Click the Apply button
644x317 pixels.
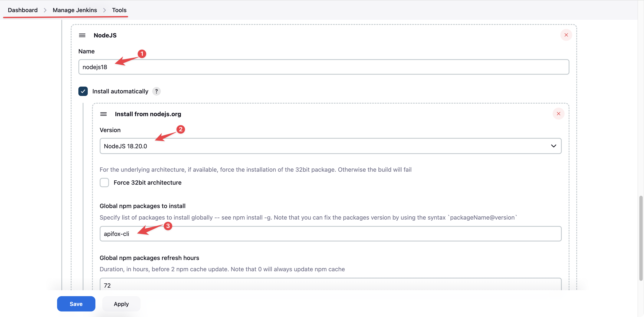pyautogui.click(x=121, y=304)
